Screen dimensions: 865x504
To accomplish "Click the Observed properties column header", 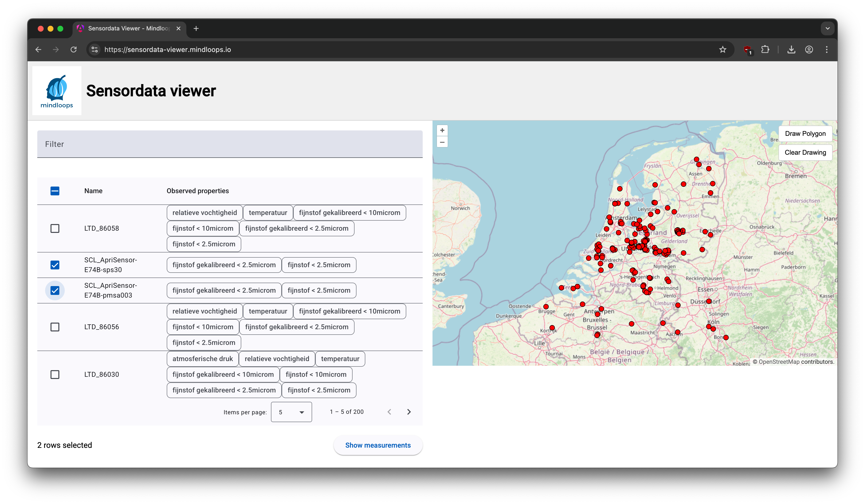I will [x=198, y=191].
